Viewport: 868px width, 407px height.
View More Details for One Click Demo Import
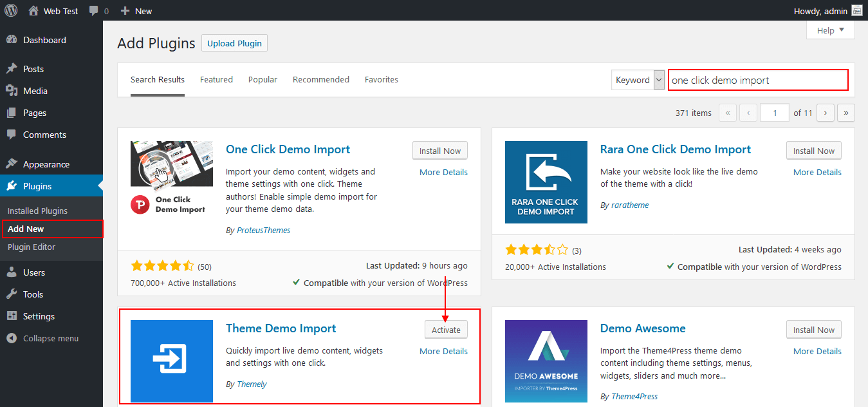443,172
